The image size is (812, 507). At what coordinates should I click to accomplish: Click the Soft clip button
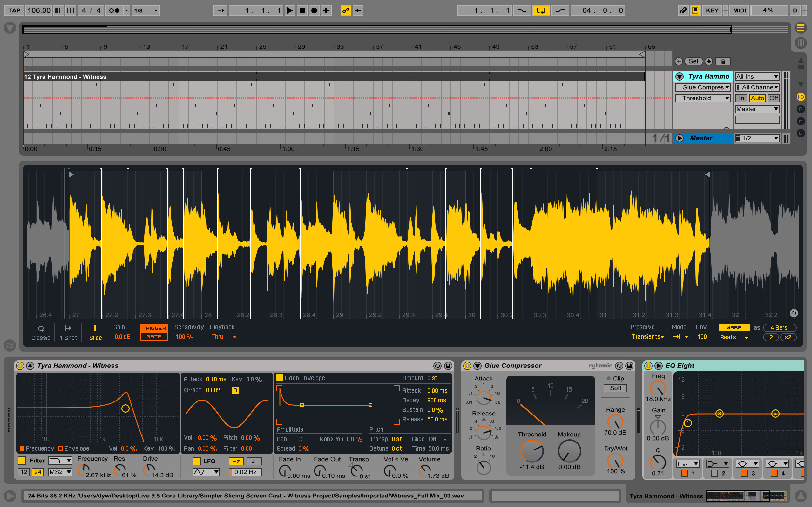tap(615, 388)
